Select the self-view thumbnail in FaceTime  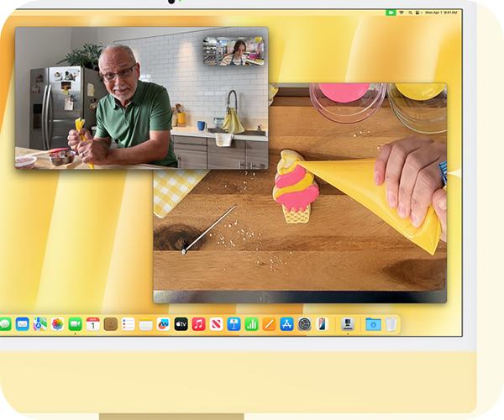[234, 51]
